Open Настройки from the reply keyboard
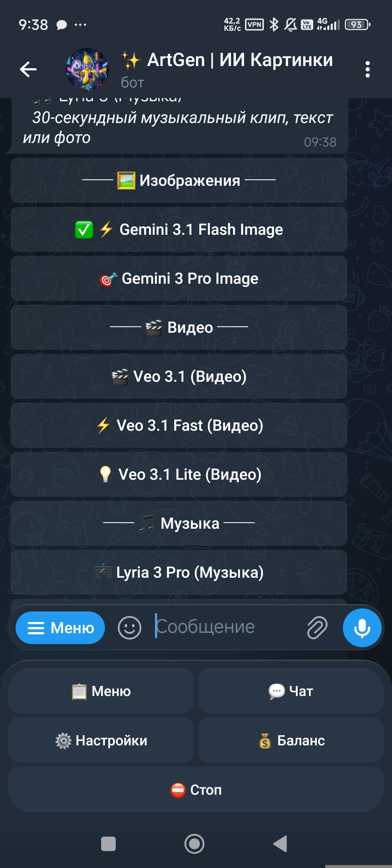The width and height of the screenshot is (392, 868). [x=101, y=740]
